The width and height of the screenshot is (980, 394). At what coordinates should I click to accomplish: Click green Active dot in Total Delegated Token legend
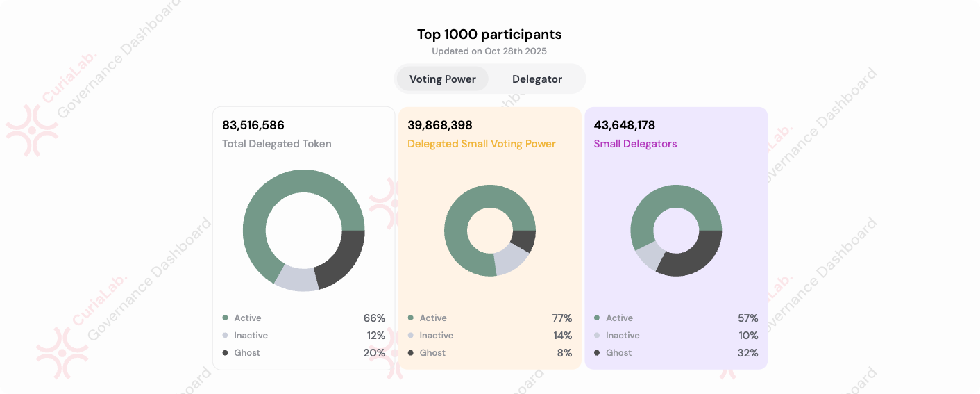(x=225, y=318)
